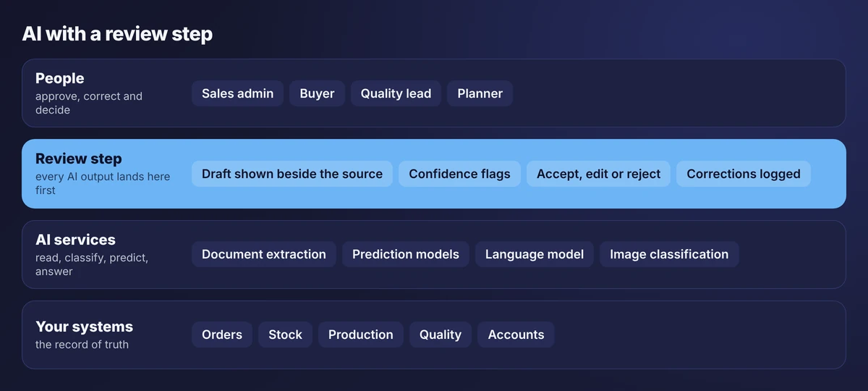Screen dimensions: 868x391
Task: Click the Quality lead chip
Action: click(x=396, y=93)
